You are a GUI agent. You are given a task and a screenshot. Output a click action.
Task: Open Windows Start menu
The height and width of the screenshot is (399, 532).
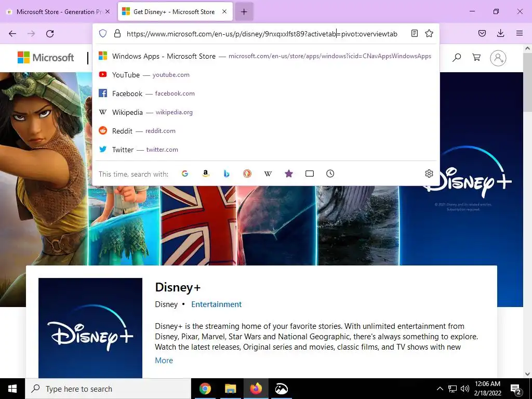12,389
